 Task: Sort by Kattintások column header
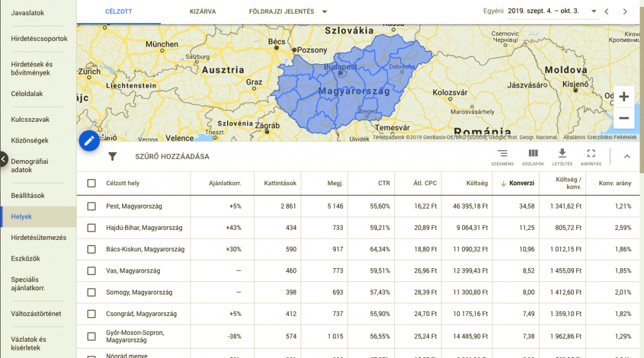coord(280,183)
